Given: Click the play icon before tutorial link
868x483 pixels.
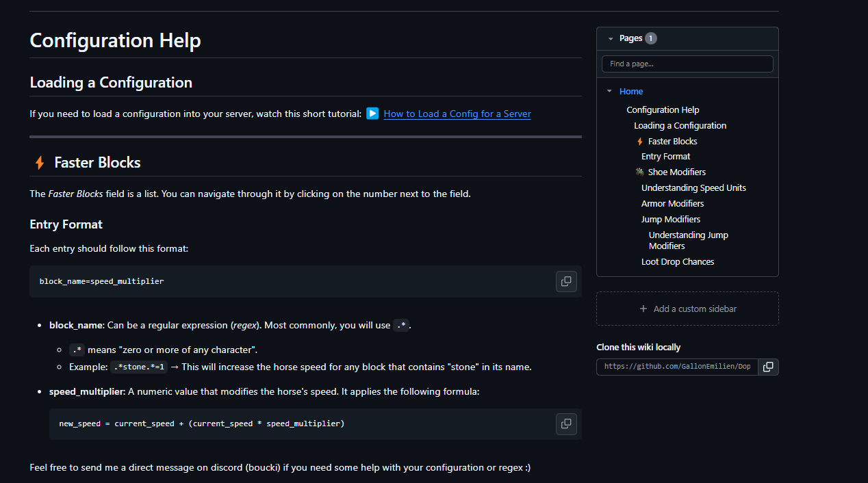Looking at the screenshot, I should point(372,114).
